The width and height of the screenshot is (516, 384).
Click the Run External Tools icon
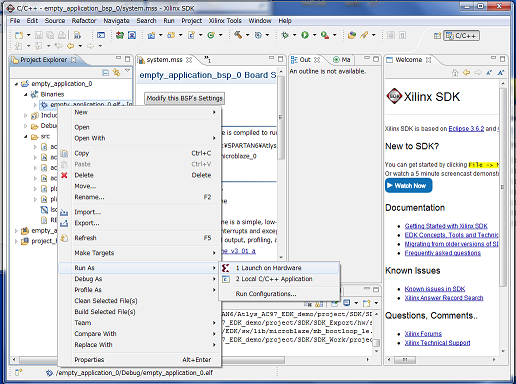325,35
